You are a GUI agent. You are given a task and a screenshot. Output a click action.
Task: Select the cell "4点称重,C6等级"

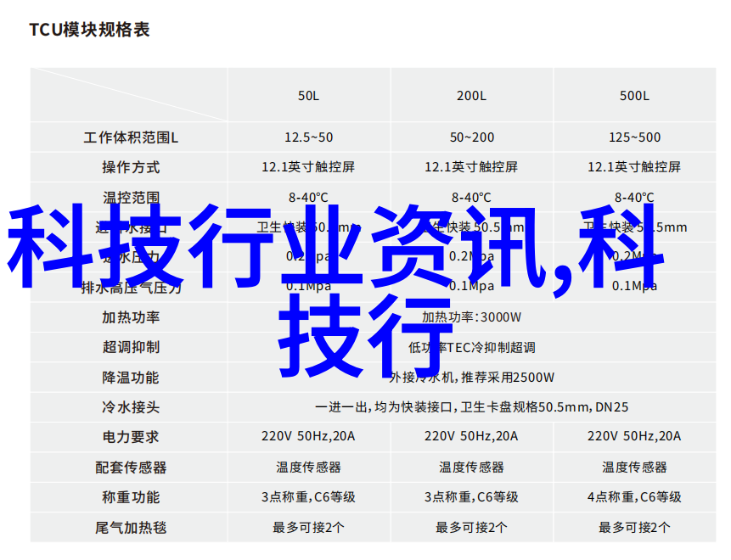tap(634, 497)
